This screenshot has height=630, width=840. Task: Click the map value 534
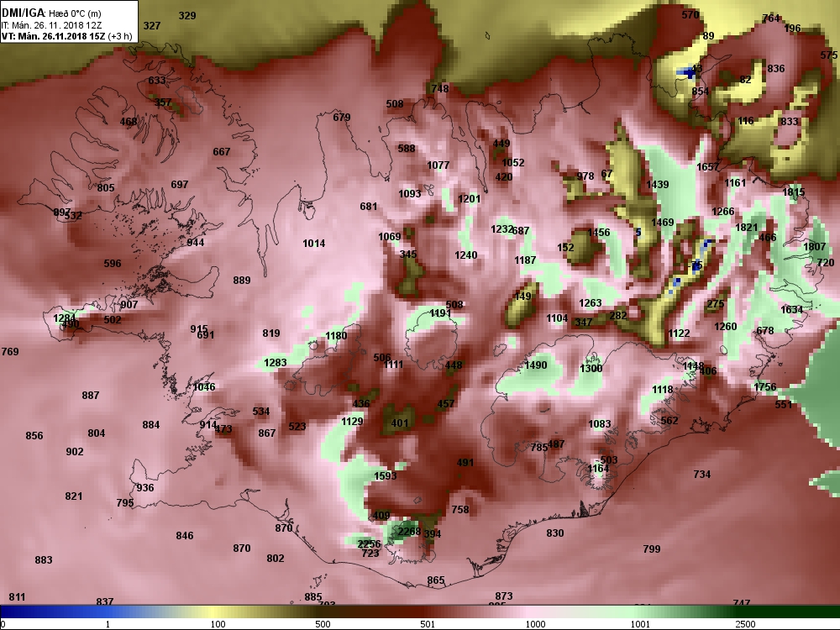(x=261, y=411)
